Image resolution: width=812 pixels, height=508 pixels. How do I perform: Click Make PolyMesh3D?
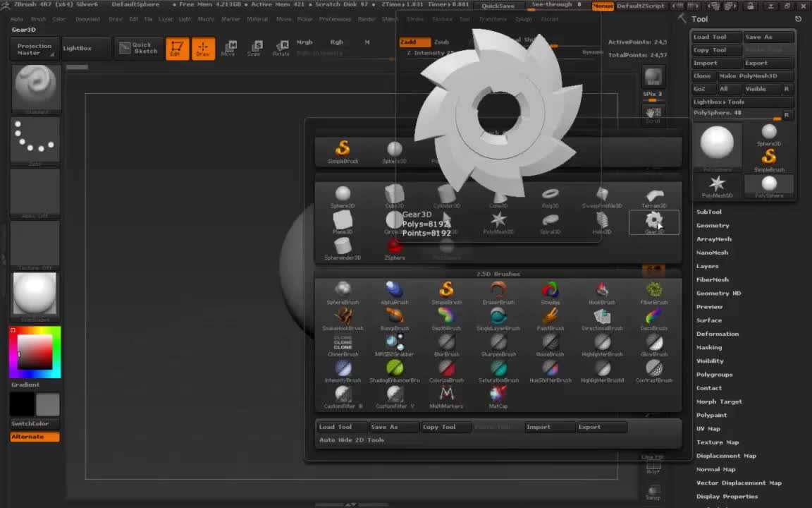coord(756,75)
